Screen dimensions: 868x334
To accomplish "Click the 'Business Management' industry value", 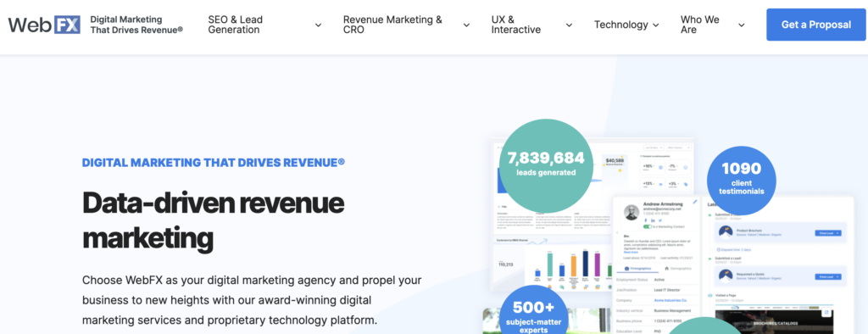I will [x=671, y=311].
